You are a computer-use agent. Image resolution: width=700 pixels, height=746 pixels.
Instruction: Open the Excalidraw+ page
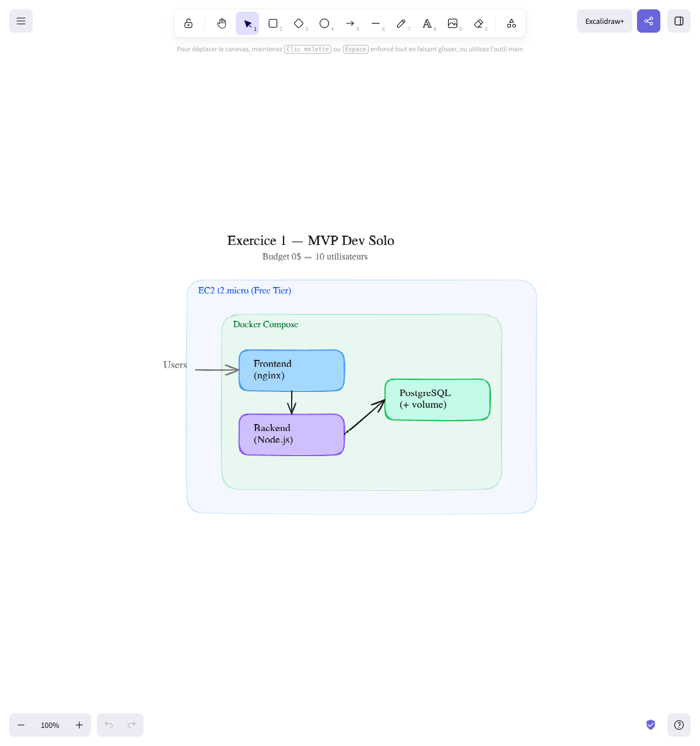[x=604, y=20]
